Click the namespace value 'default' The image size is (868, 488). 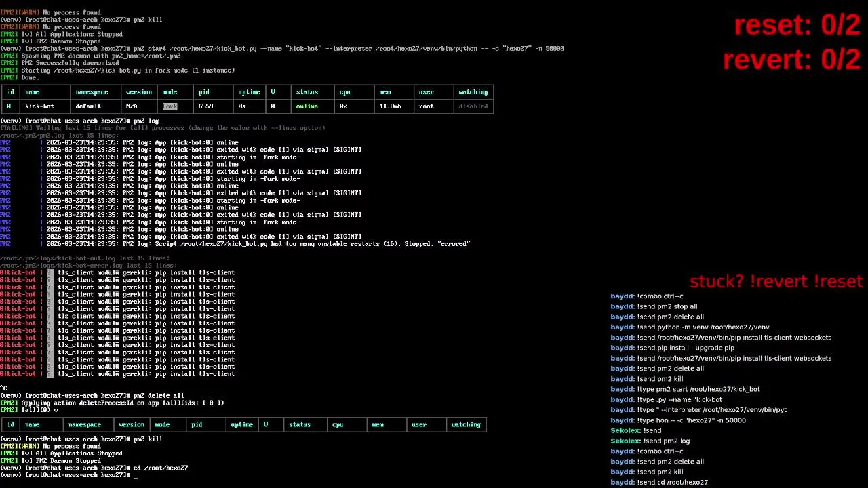point(88,106)
